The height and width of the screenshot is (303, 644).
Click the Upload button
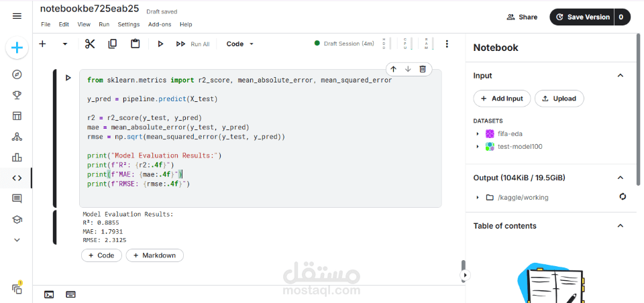click(559, 99)
